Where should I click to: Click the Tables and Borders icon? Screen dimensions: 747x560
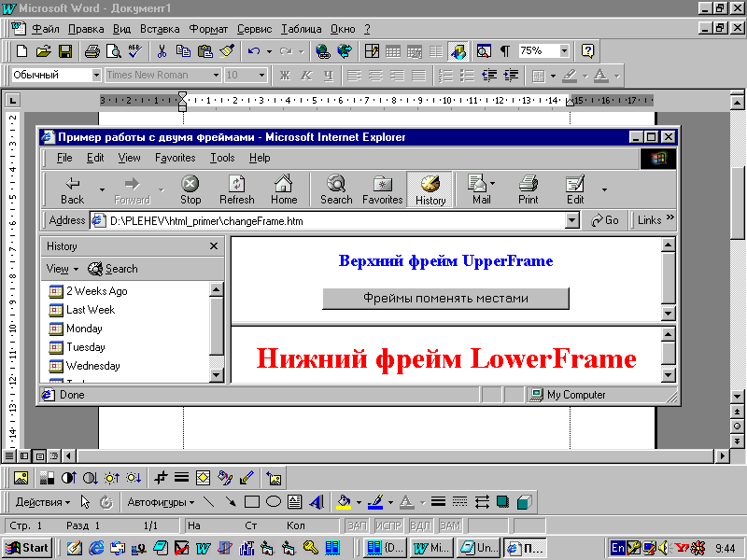(372, 51)
